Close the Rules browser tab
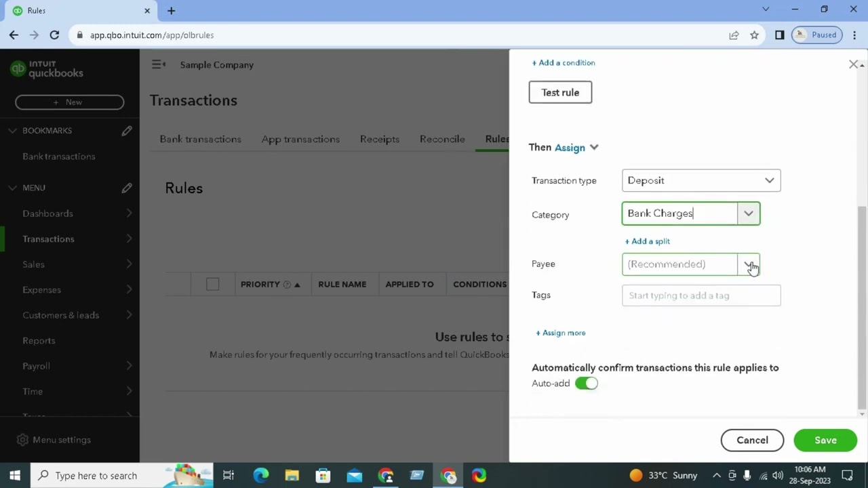The height and width of the screenshot is (488, 868). [147, 11]
